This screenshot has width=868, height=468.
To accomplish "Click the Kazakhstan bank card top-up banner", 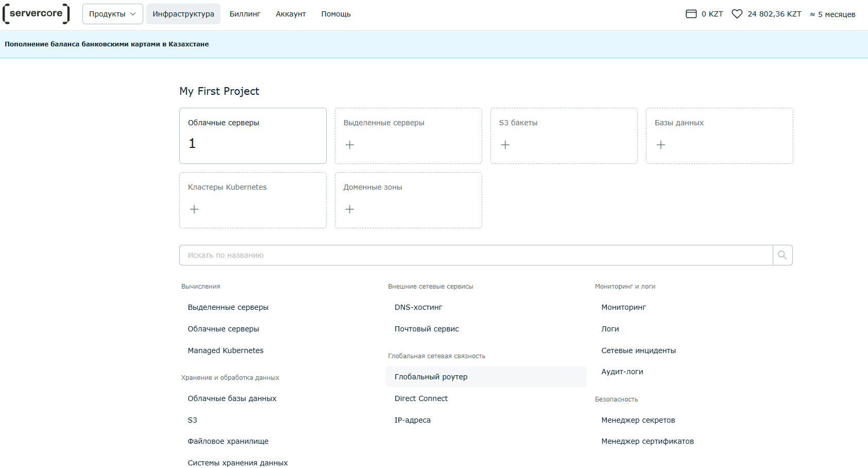I will 107,44.
